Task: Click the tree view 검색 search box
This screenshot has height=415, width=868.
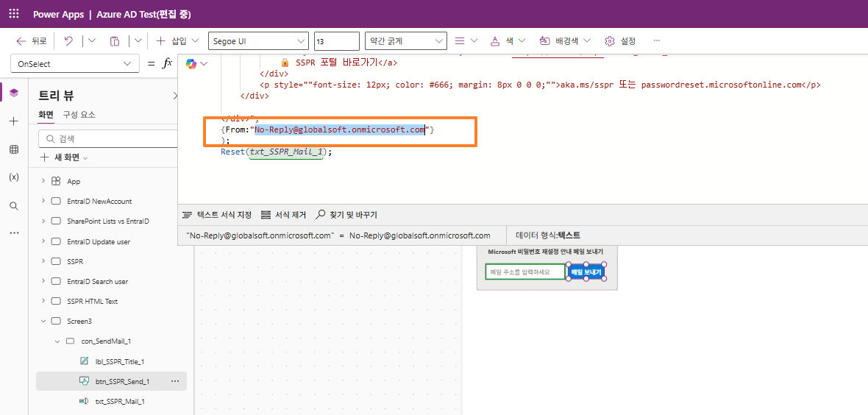Action: tap(109, 138)
